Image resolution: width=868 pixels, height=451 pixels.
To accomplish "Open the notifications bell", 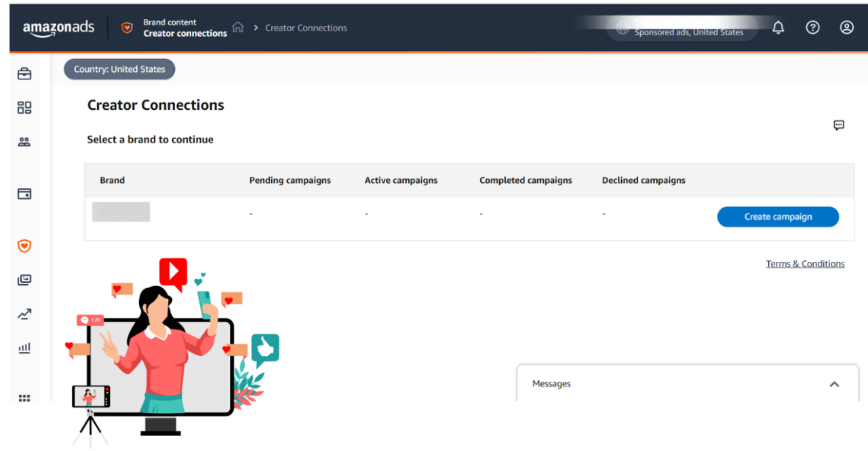I will click(x=778, y=28).
